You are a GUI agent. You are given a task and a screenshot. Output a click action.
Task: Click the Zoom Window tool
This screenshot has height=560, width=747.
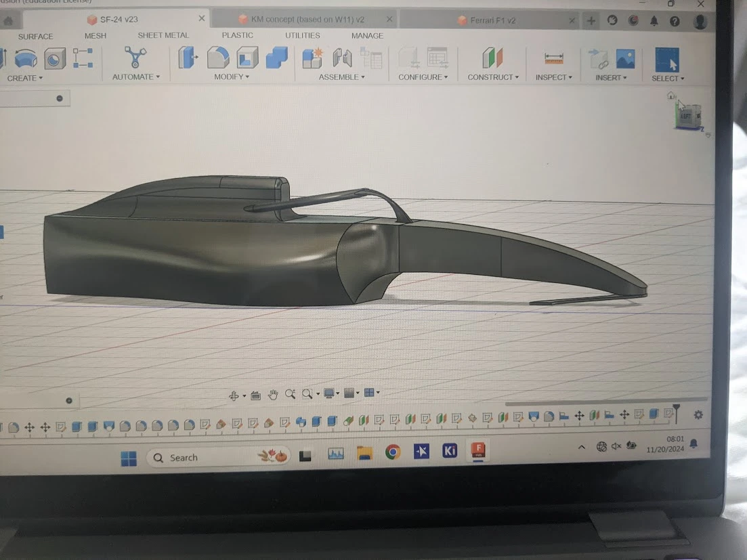click(x=306, y=394)
